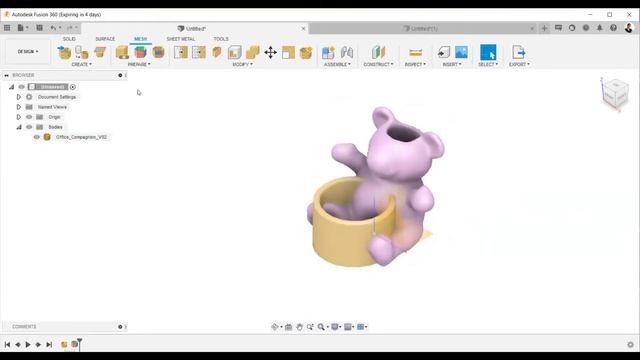Click the Undo arrow icon
Screen dimensions: 640x360
click(x=53, y=28)
